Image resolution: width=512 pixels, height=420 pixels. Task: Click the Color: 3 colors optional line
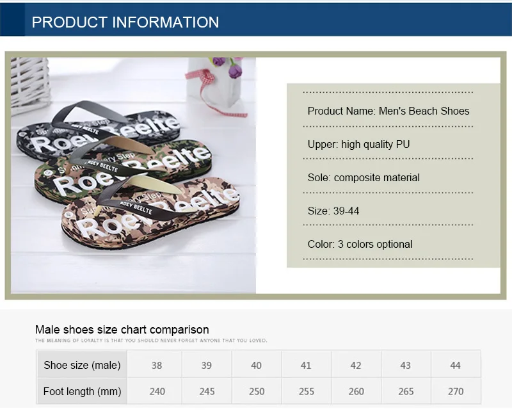(x=360, y=245)
